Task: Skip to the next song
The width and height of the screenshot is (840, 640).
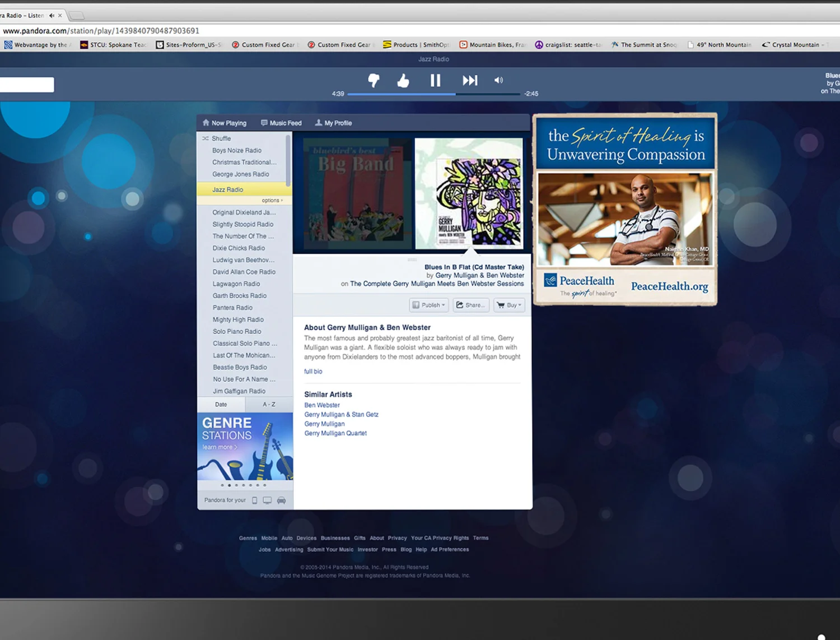Action: (470, 81)
